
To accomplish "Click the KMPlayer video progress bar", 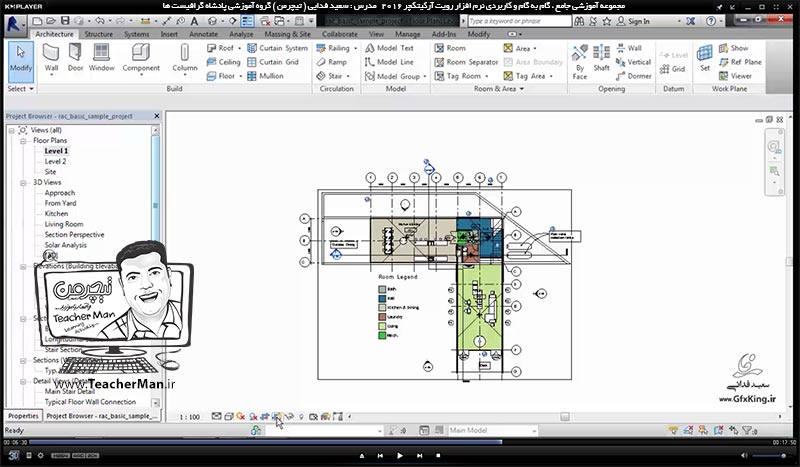I will pyautogui.click(x=399, y=442).
